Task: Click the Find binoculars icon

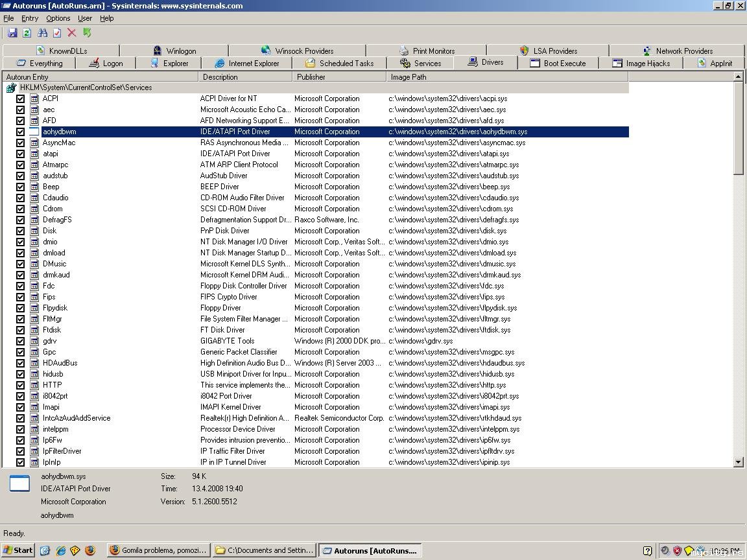Action: (42, 33)
